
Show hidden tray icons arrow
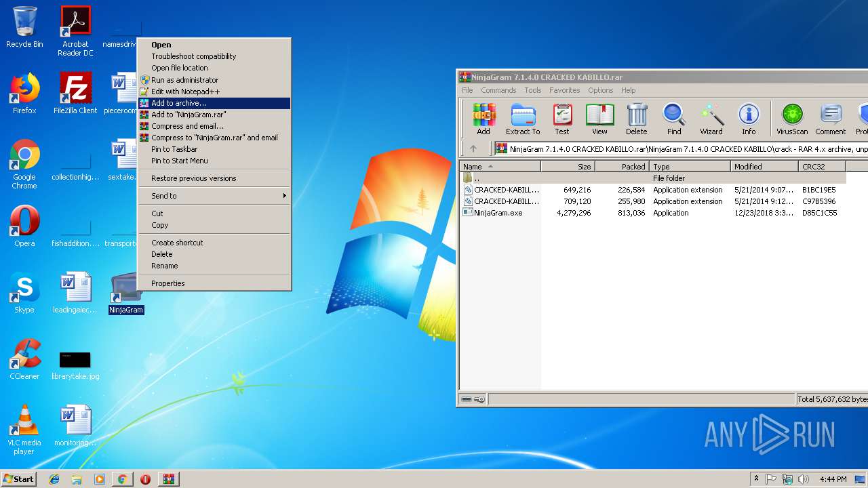tap(756, 479)
